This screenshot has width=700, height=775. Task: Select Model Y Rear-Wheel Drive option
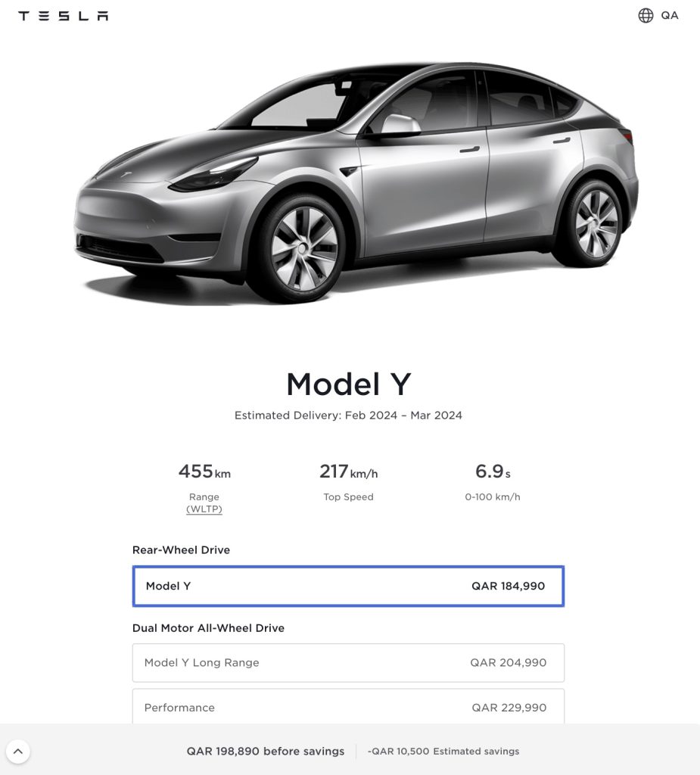pos(349,587)
